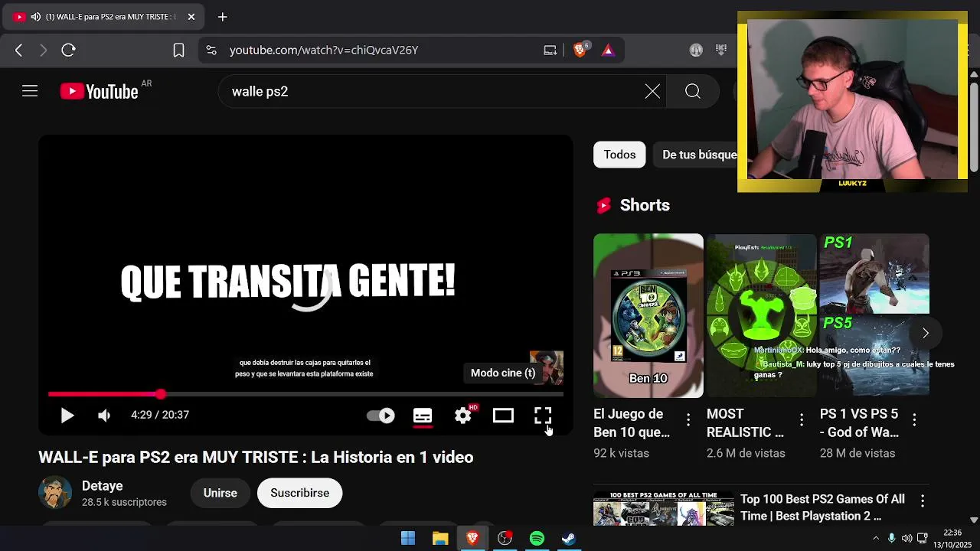Image resolution: width=980 pixels, height=551 pixels.
Task: Play the WALL-E video
Action: [67, 416]
